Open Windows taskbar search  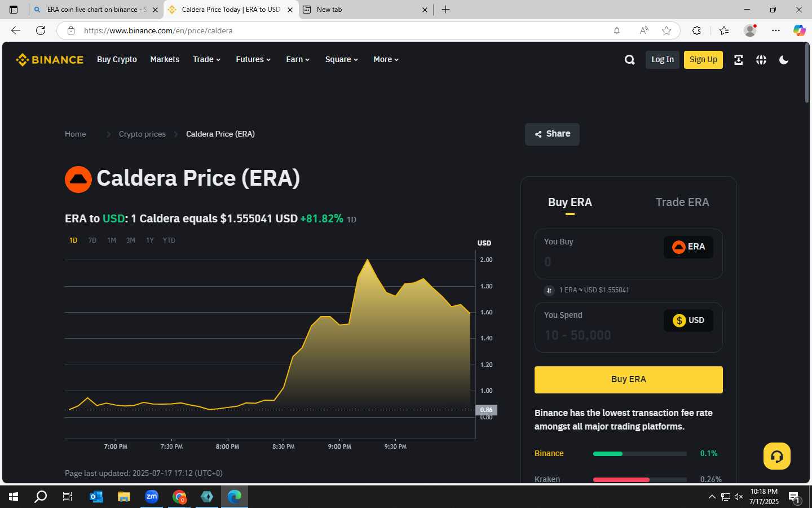click(41, 497)
